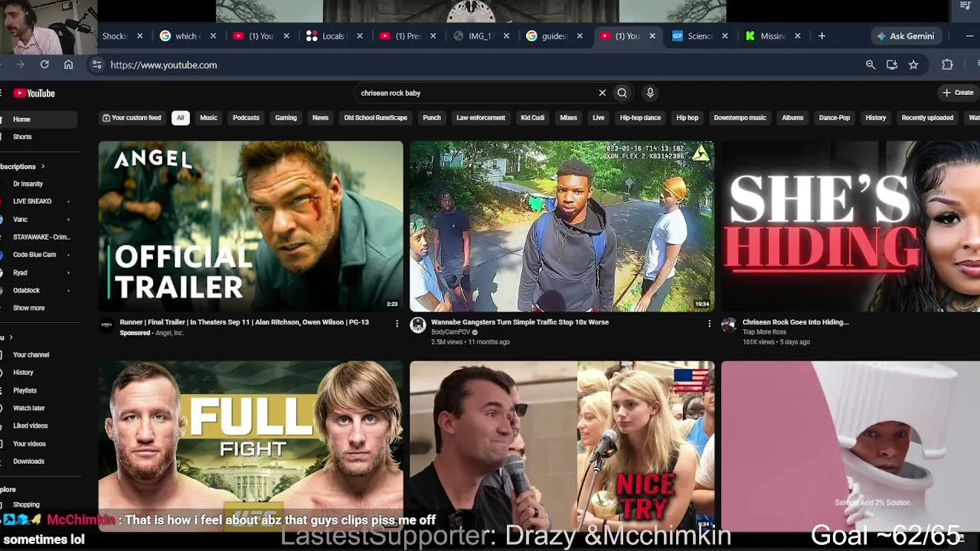Switch to the 'which' Google tab

185,36
